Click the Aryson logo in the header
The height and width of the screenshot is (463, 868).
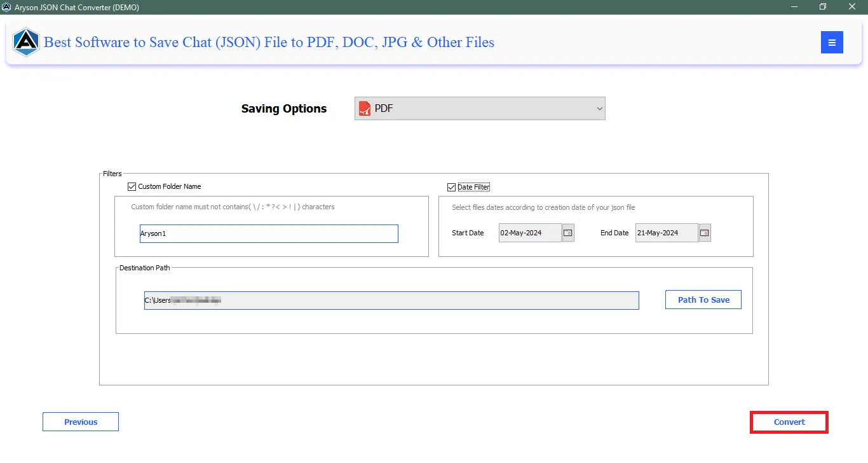pos(26,43)
